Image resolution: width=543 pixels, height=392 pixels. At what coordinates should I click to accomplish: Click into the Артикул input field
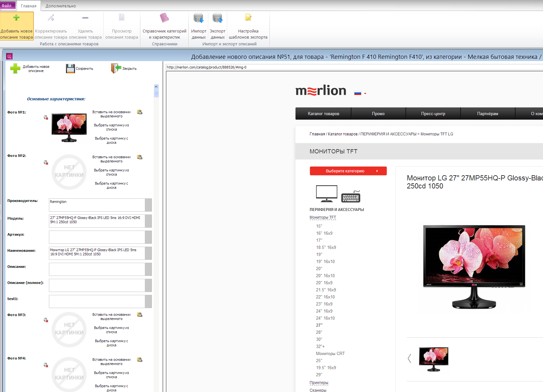(x=97, y=237)
